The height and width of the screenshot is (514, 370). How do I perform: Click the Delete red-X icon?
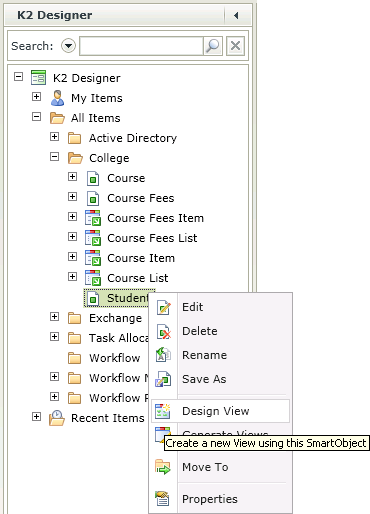tap(163, 331)
